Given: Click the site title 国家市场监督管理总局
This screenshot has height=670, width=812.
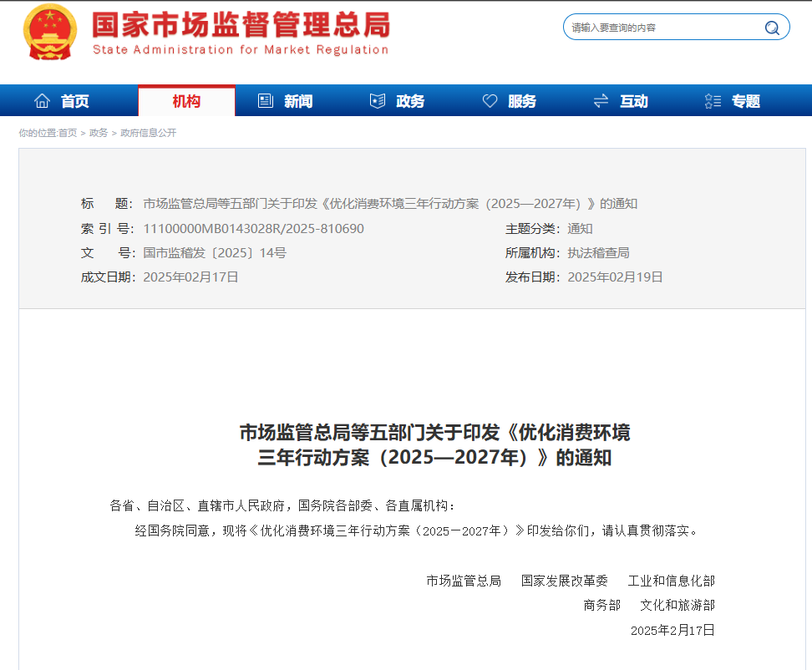Looking at the screenshot, I should click(x=241, y=25).
